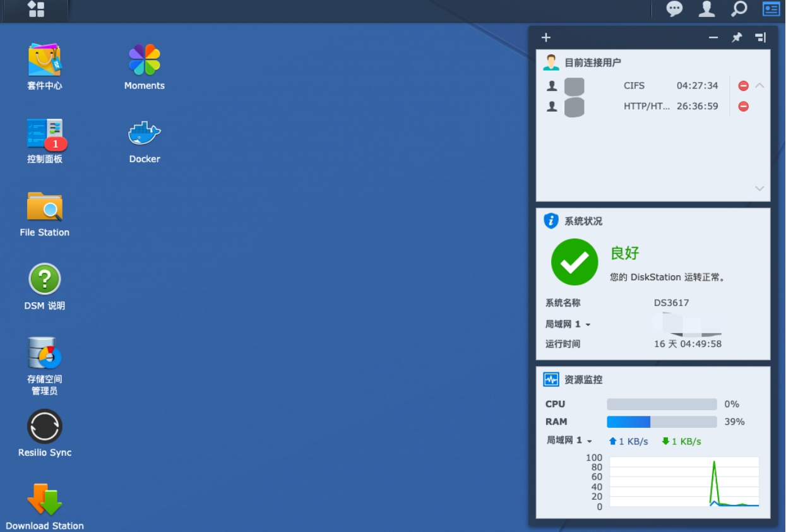Click the HTTP/HT... connection type text
Image resolution: width=786 pixels, height=532 pixels.
647,106
